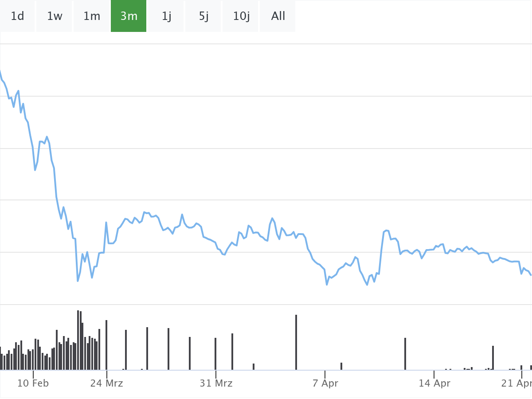This screenshot has height=399, width=532.
Task: Click the volume bar above the 24 Mrz tick
Action: tap(106, 345)
